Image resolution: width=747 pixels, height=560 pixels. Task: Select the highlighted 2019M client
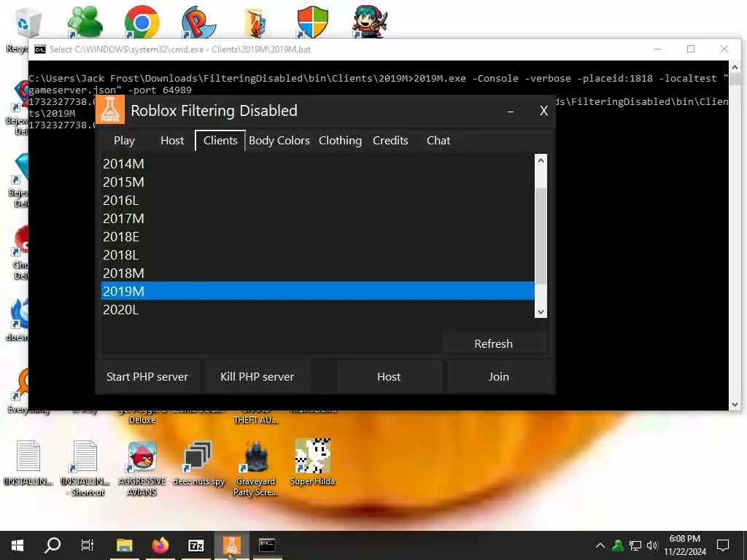click(317, 291)
